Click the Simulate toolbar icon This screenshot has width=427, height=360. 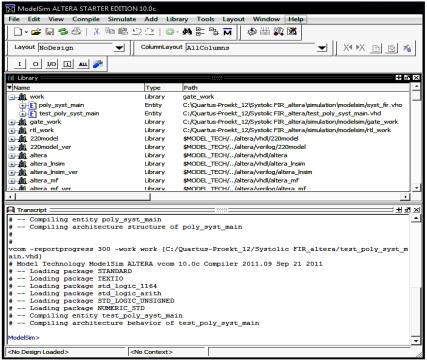[x=278, y=32]
